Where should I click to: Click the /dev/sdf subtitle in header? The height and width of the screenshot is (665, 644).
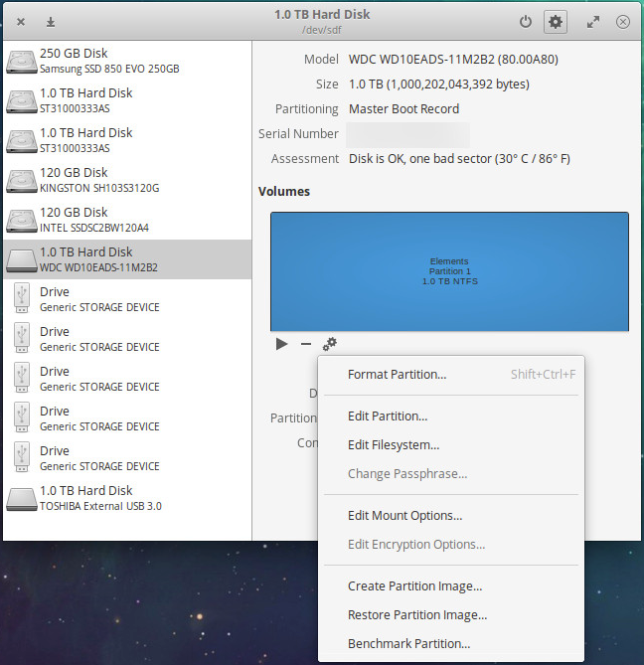point(322,30)
